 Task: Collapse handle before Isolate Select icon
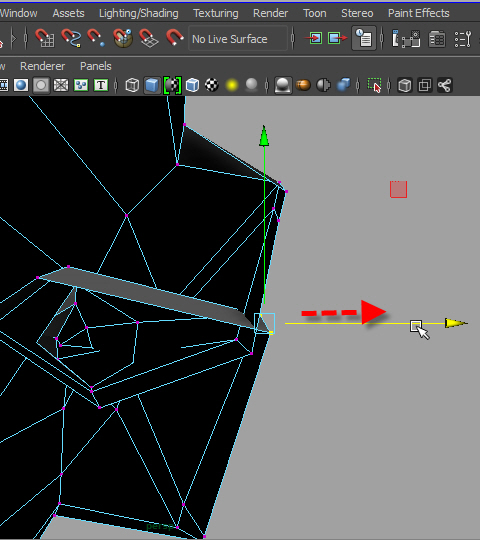tap(358, 85)
